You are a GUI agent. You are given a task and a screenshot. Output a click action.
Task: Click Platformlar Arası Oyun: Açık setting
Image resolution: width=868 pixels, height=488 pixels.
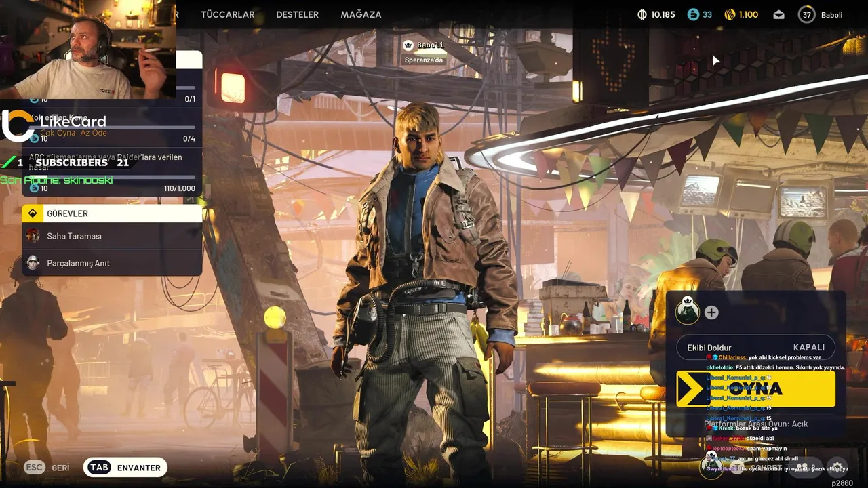pyautogui.click(x=755, y=424)
